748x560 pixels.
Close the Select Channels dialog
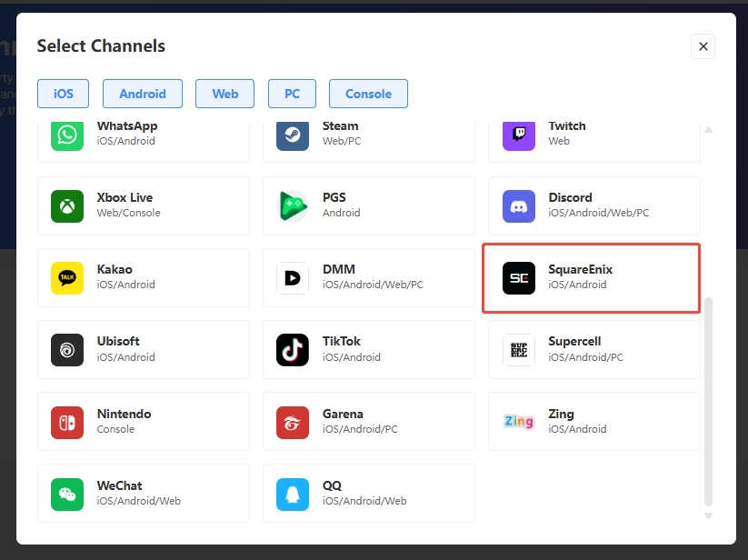coord(703,46)
